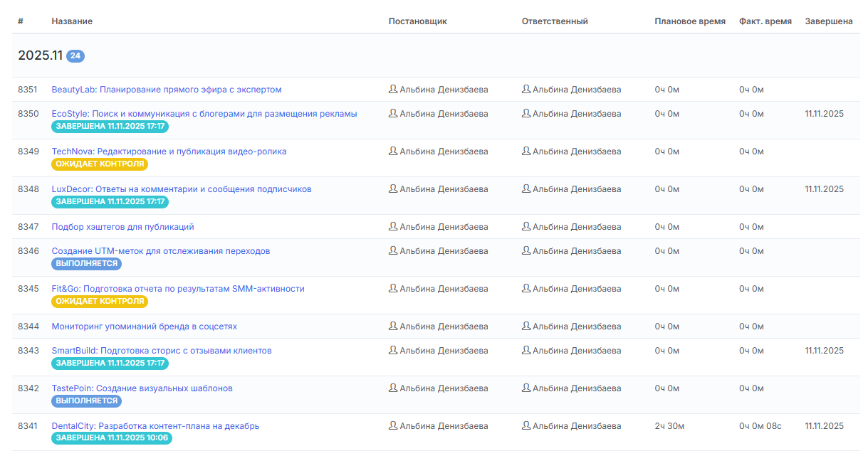Click the Плановое время column header
The image size is (868, 451).
(x=689, y=21)
